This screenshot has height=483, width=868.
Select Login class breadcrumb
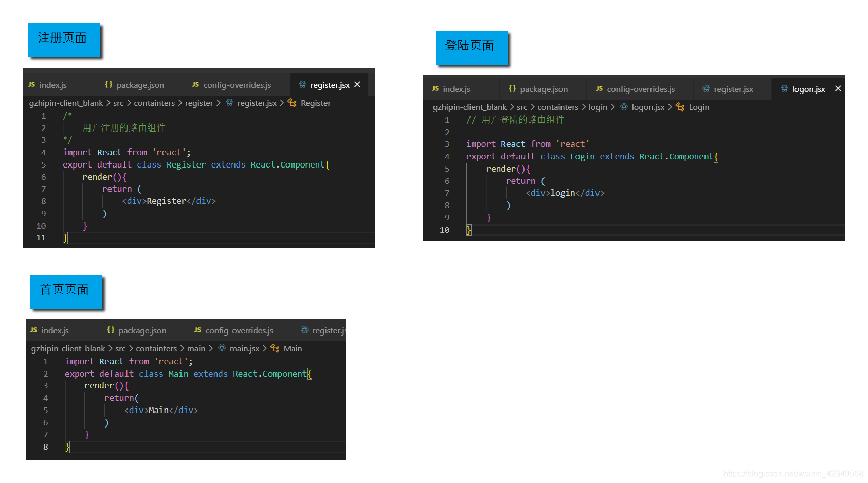tap(699, 107)
